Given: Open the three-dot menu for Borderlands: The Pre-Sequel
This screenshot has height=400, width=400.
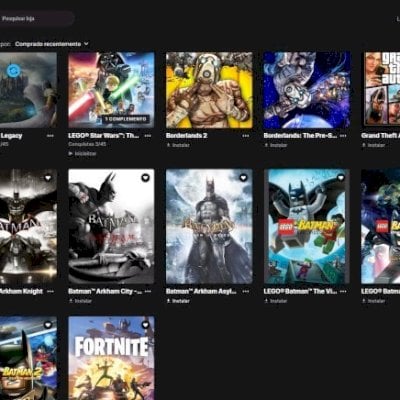Looking at the screenshot, I should (343, 136).
